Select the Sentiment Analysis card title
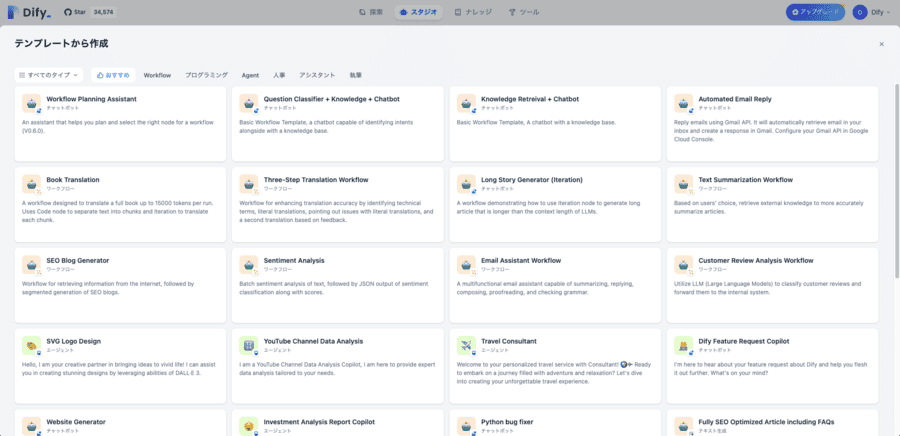This screenshot has height=436, width=900. 294,260
